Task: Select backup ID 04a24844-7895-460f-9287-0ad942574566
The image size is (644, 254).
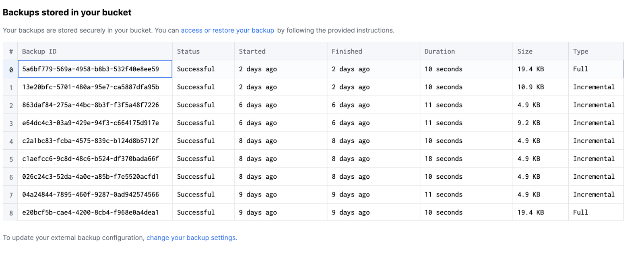Action: click(91, 195)
